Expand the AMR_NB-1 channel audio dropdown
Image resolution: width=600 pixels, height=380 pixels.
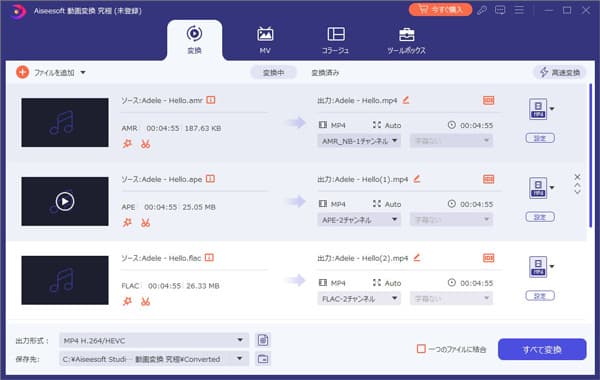point(359,141)
